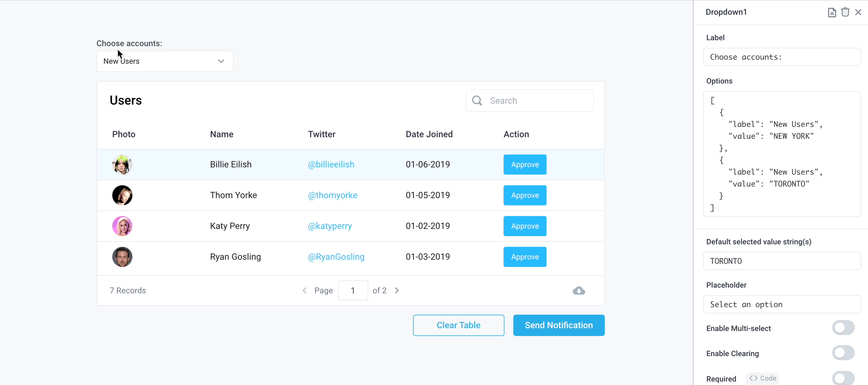Click Billie Eilish Twitter link
This screenshot has height=385, width=868.
pyautogui.click(x=331, y=164)
